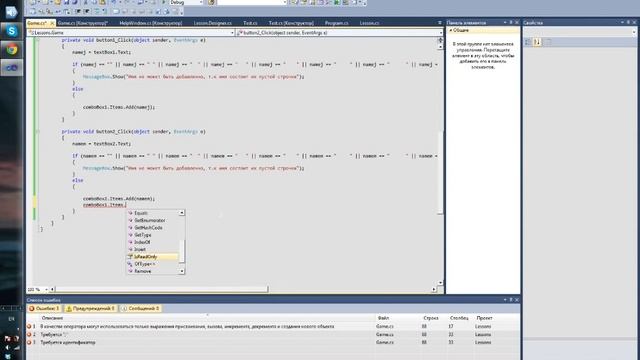Open the document tab list dropdown arrow
Image resolution: width=640 pixels, height=360 pixels.
[x=440, y=23]
